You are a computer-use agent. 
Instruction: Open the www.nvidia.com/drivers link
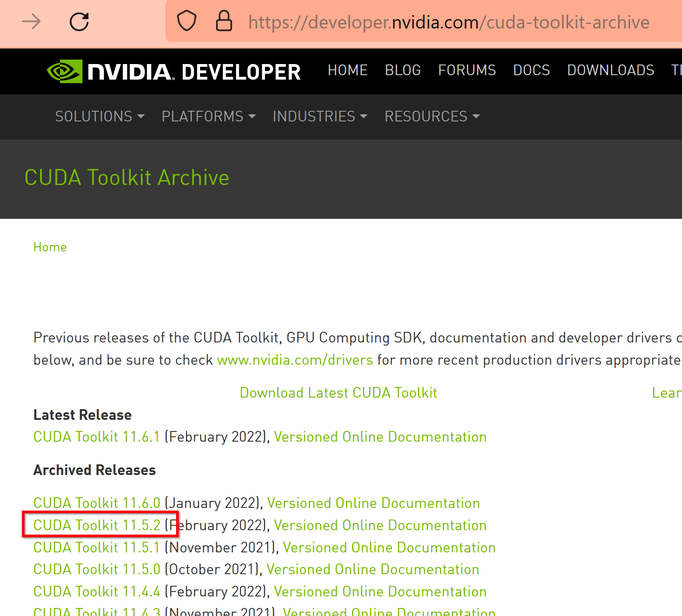click(x=295, y=360)
